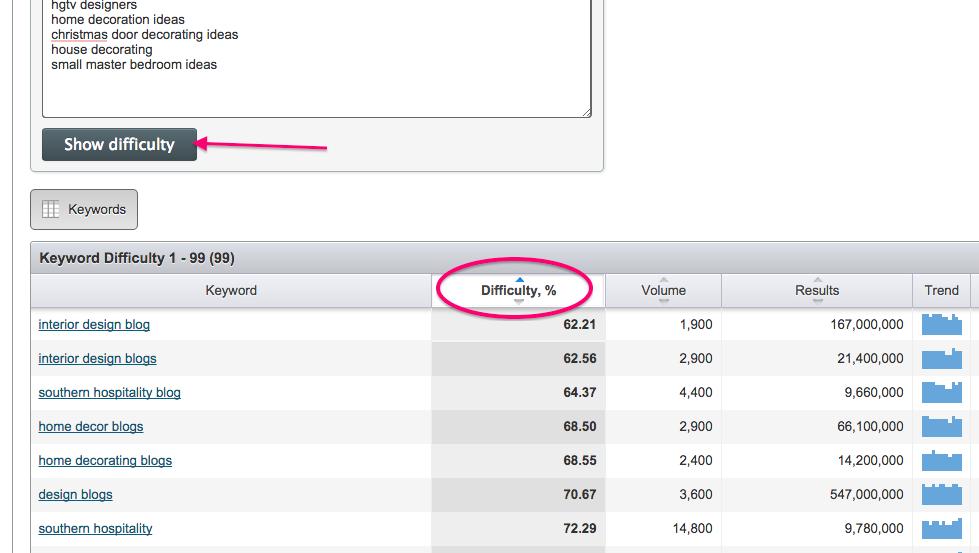Viewport: 979px width, 553px height.
Task: Open the home decorating blogs link
Action: tap(105, 460)
